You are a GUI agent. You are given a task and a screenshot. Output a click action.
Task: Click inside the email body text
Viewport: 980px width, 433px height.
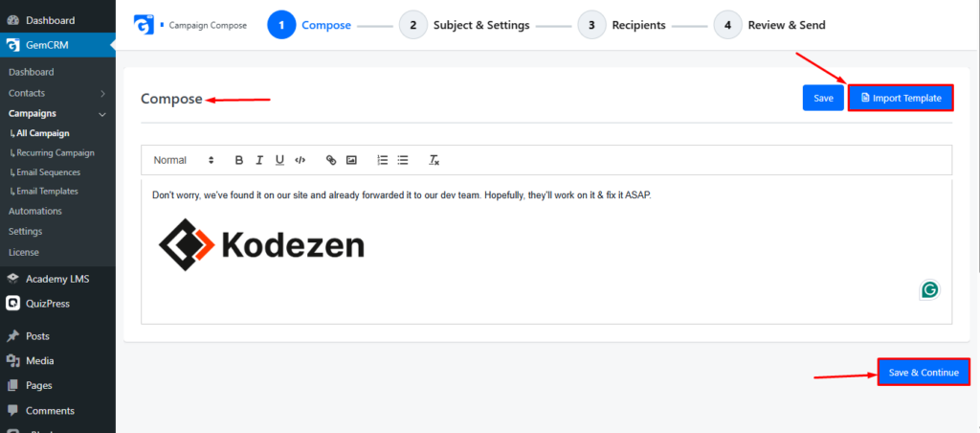coord(402,195)
